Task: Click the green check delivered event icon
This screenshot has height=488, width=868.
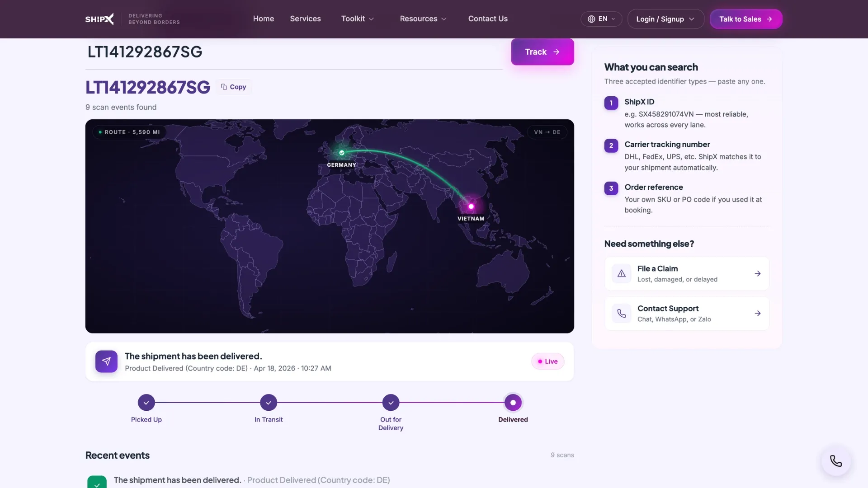Action: click(x=97, y=482)
